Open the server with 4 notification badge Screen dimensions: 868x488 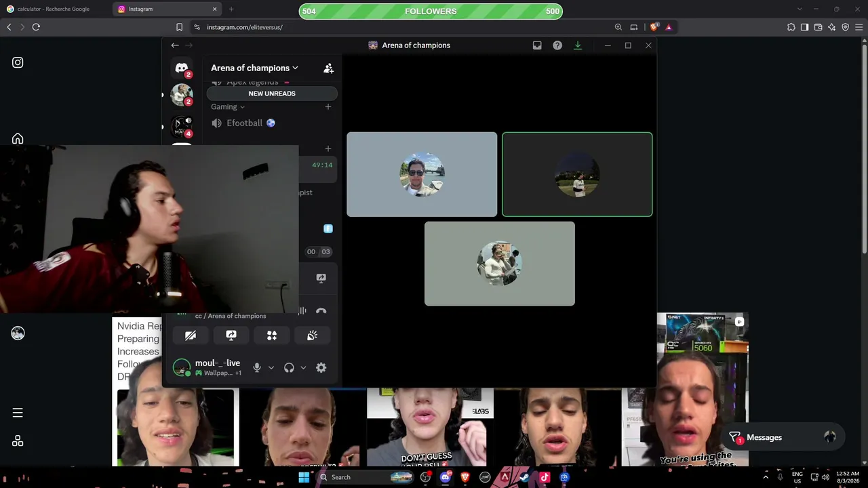[x=182, y=126]
